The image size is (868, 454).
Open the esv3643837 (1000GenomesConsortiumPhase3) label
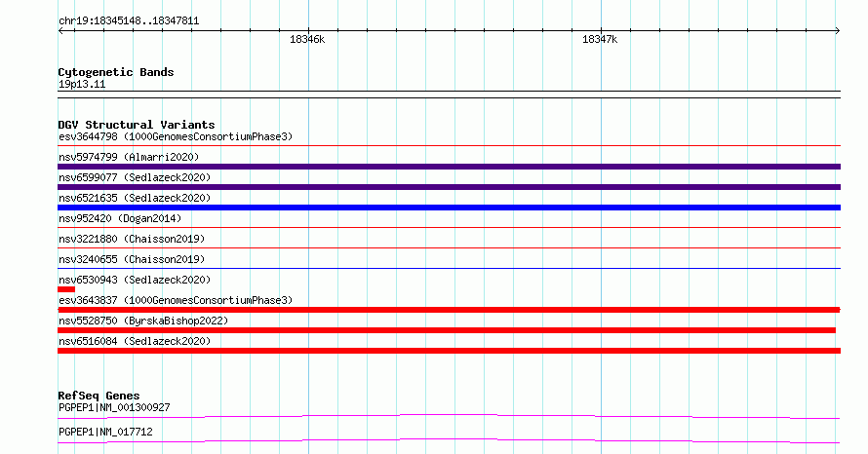tap(176, 300)
